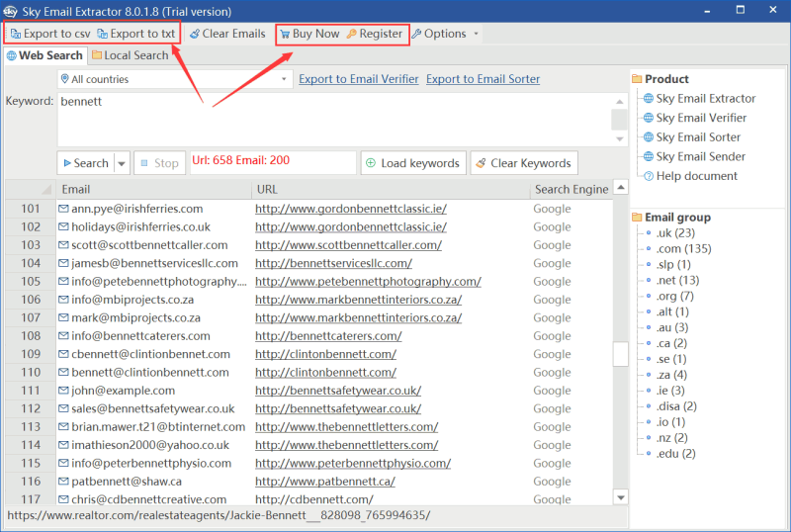Open the Search button dropdown arrow
Image resolution: width=791 pixels, height=532 pixels.
tap(122, 163)
